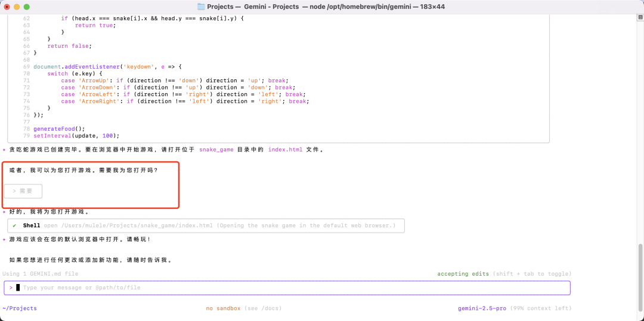This screenshot has height=321, width=644.
Task: Click the sparkle icon before 贪吃蛇游戏已创建完毕
Action: [x=4, y=150]
